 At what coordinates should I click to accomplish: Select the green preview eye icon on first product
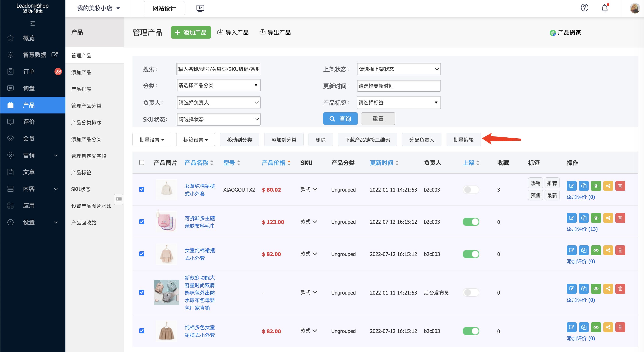(596, 186)
